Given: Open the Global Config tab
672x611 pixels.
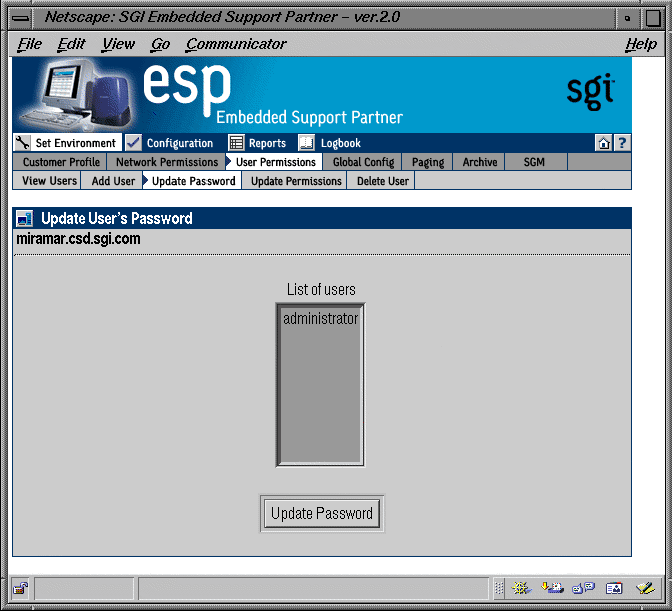Looking at the screenshot, I should (363, 162).
